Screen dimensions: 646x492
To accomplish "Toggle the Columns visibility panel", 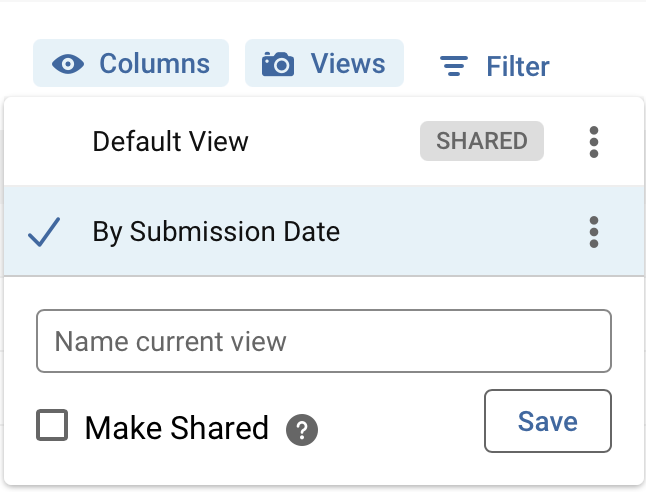I will [x=131, y=64].
